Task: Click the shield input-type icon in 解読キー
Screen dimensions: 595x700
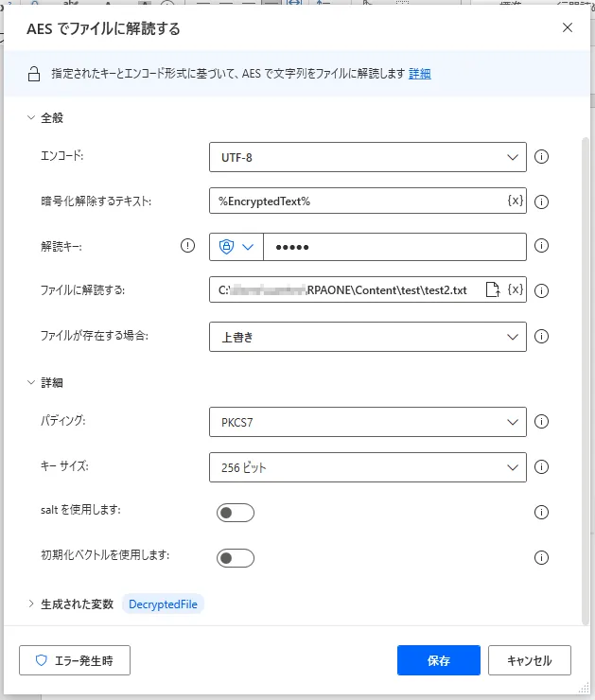Action: [226, 247]
